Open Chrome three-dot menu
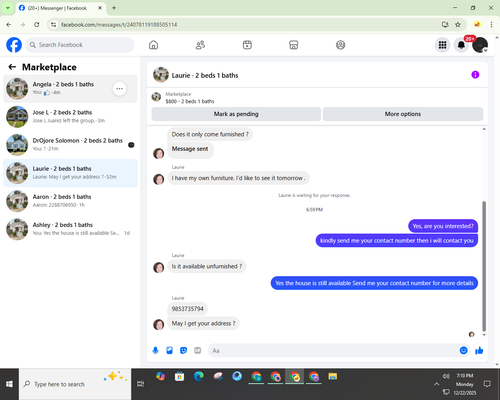The height and width of the screenshot is (400, 500). [x=491, y=24]
